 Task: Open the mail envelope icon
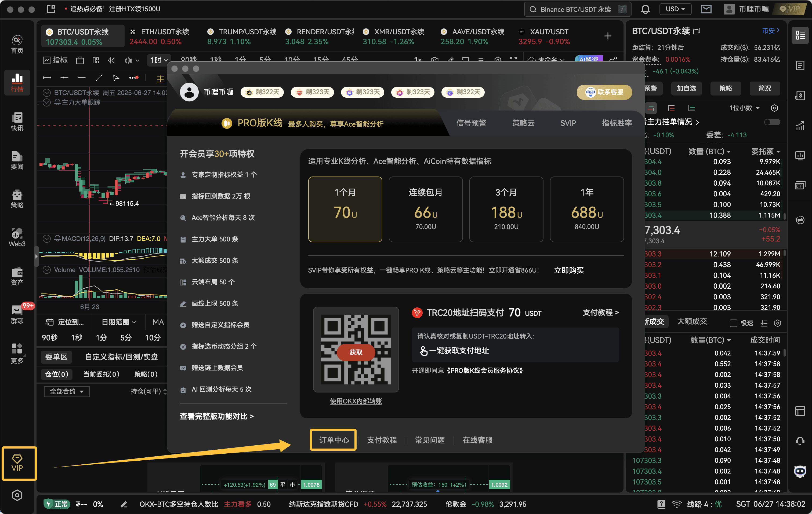[x=706, y=9]
